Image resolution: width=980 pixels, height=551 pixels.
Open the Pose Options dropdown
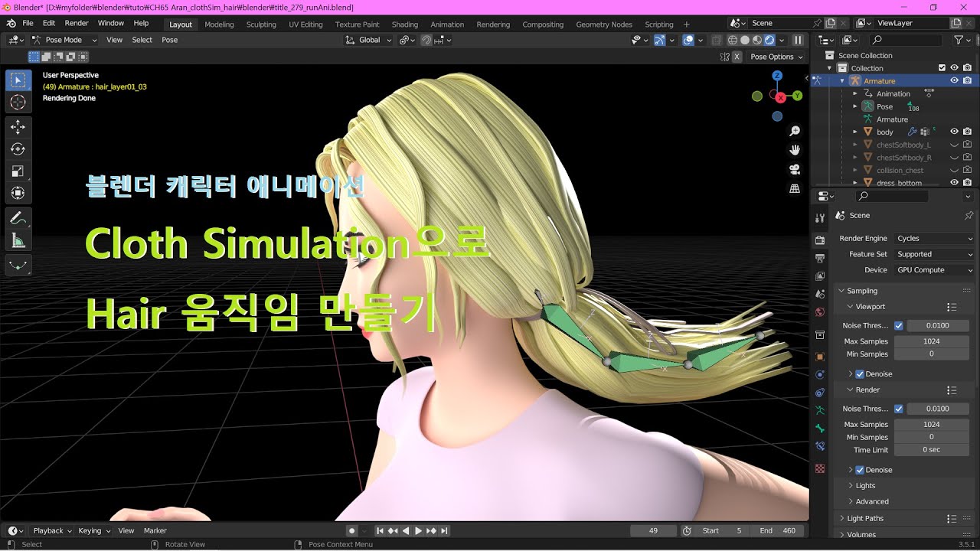point(776,57)
